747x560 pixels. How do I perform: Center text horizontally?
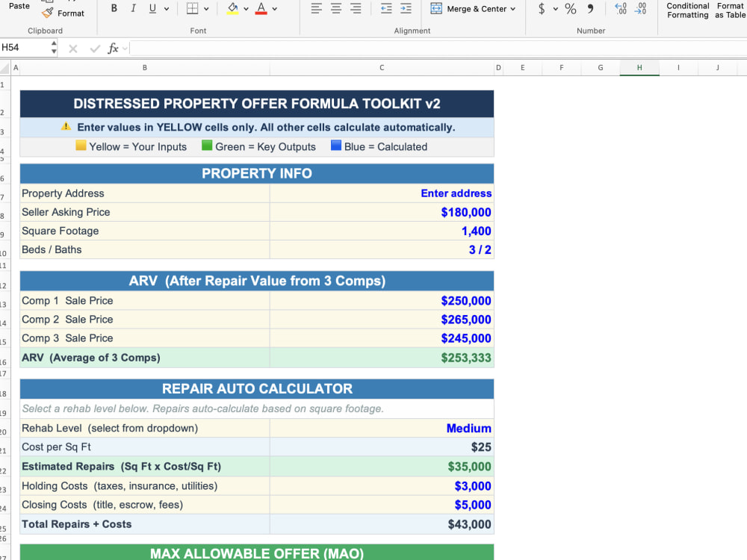click(x=336, y=8)
